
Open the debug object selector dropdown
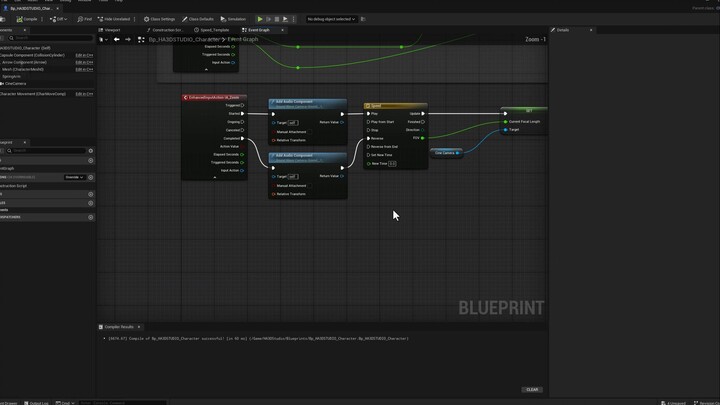[331, 19]
